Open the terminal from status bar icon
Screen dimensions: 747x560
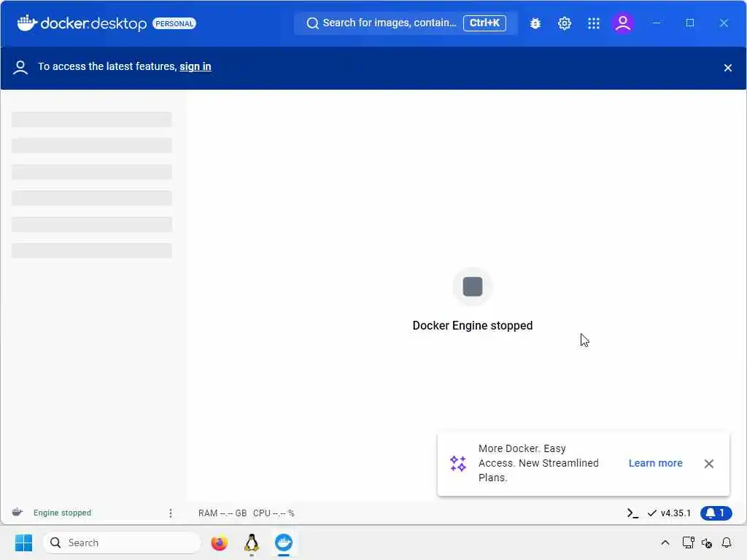[x=632, y=513]
